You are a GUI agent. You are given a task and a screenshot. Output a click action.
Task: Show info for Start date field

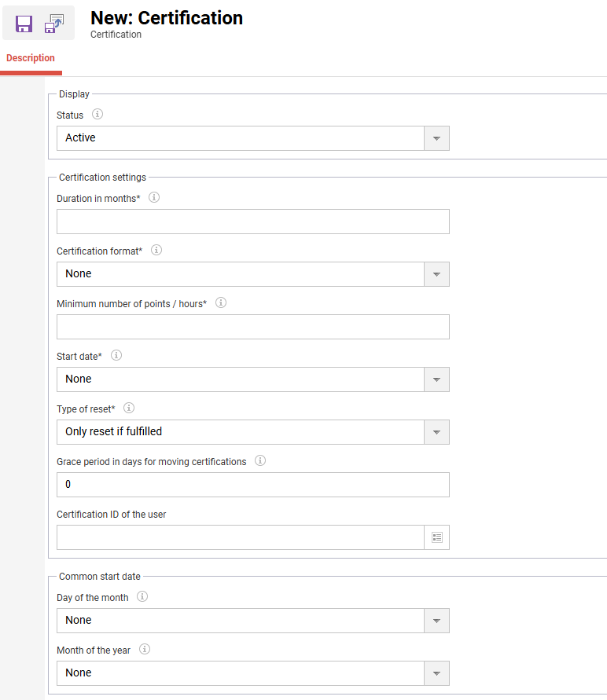116,355
